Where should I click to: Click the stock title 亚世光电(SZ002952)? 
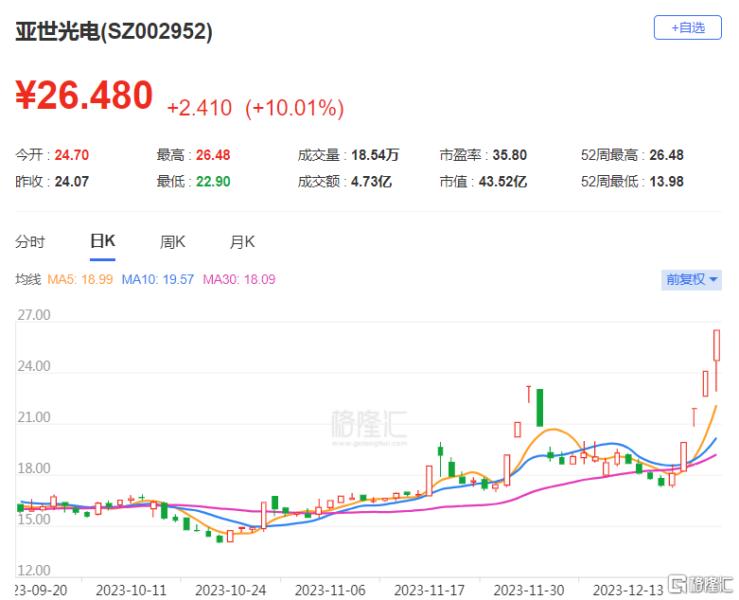pyautogui.click(x=114, y=32)
